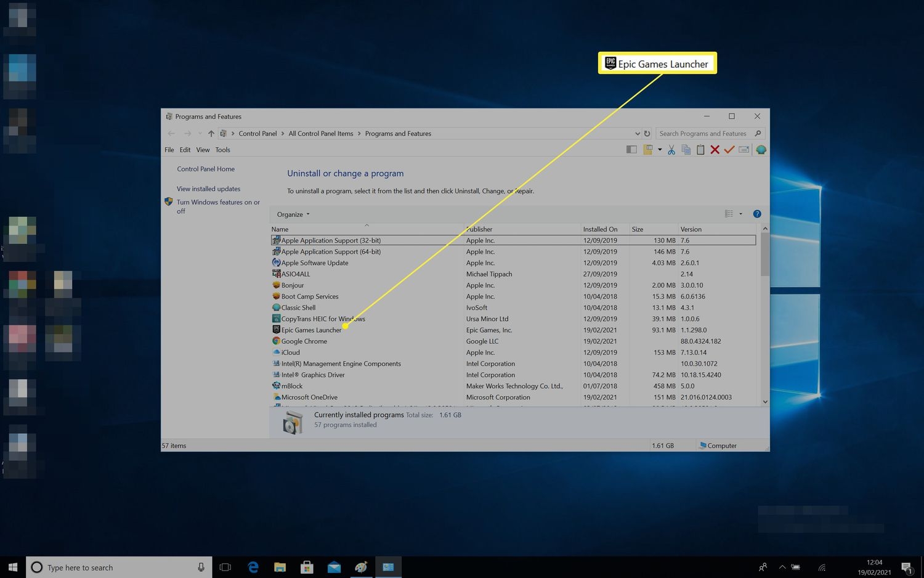Click the folder options toolbar icon

[x=648, y=150]
